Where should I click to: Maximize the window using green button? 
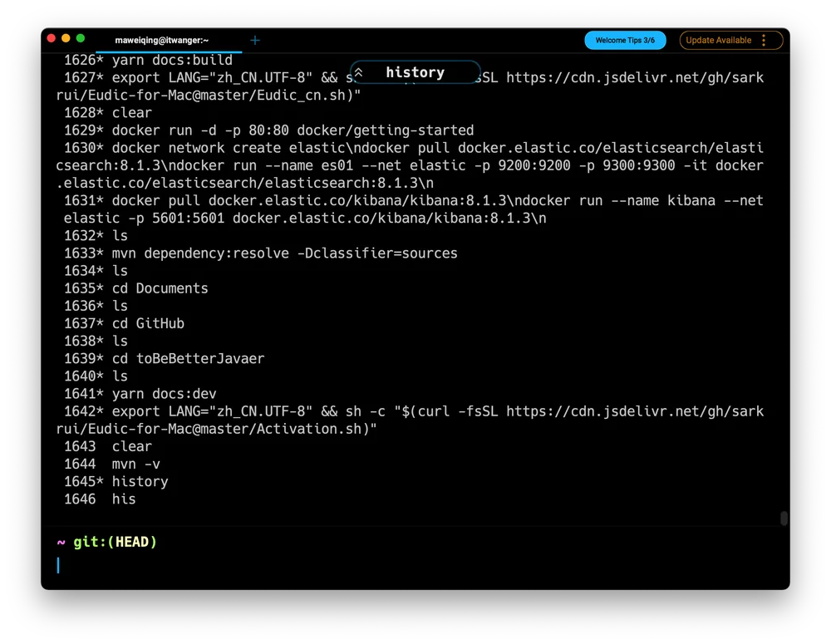[81, 38]
